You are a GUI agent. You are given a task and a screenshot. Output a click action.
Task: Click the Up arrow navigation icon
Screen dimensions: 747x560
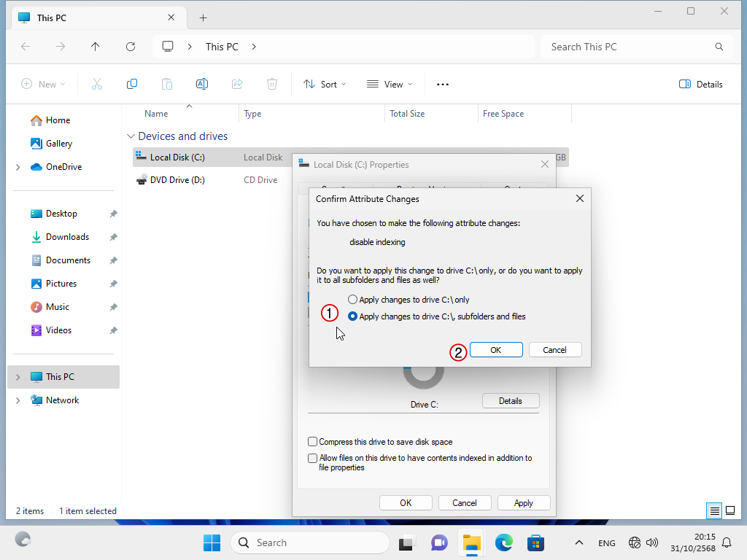pyautogui.click(x=96, y=47)
